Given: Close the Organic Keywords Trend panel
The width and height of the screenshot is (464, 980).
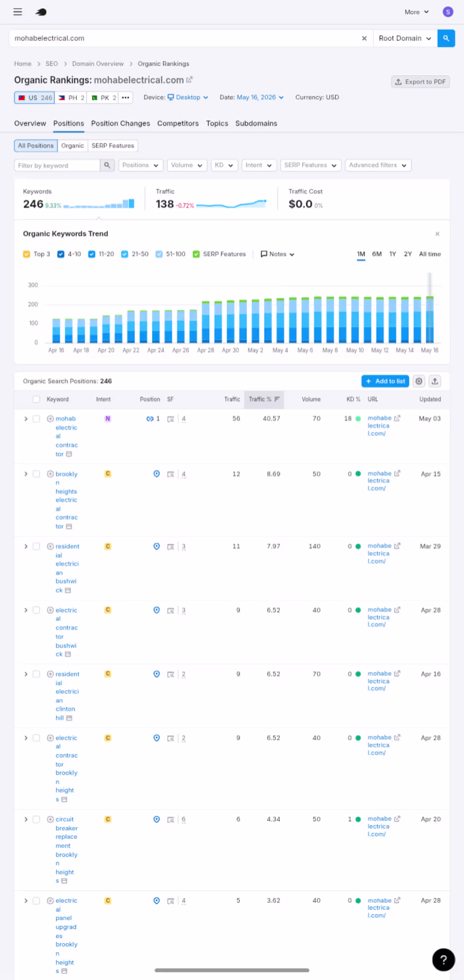Looking at the screenshot, I should tap(437, 234).
